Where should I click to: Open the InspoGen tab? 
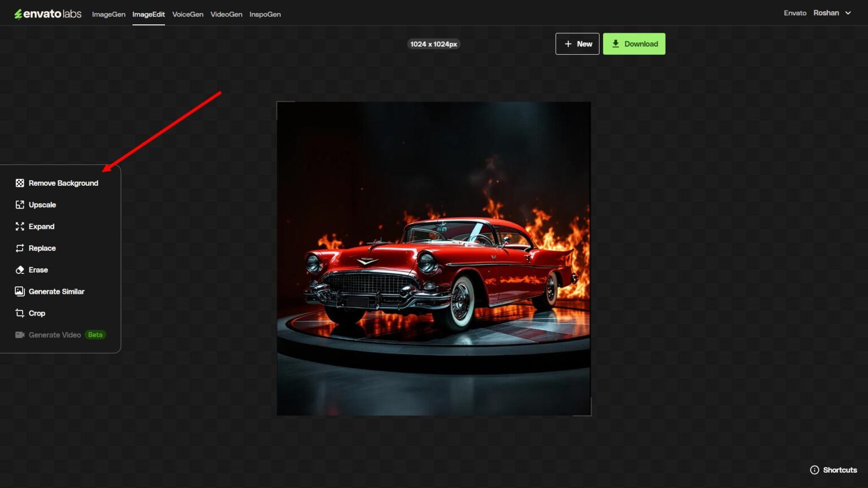(x=265, y=14)
